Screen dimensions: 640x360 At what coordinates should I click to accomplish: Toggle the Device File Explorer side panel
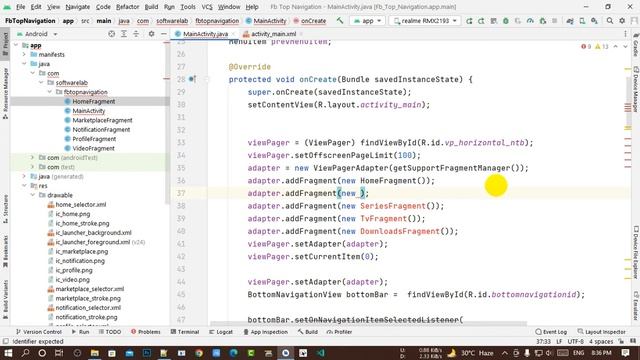point(636,253)
